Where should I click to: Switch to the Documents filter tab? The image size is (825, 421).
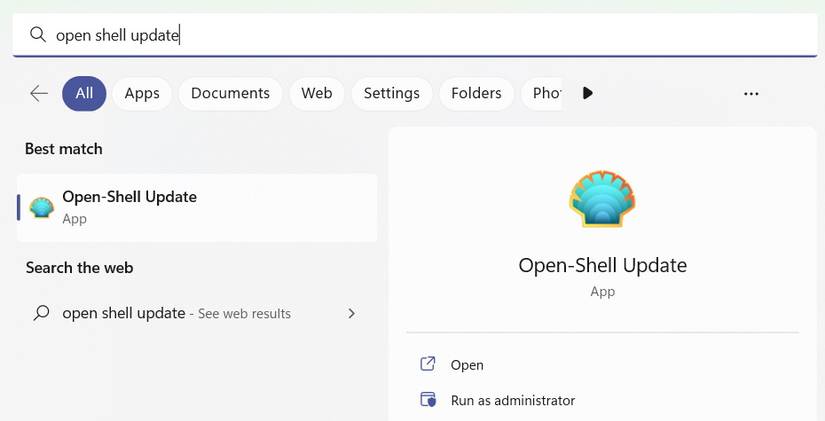(230, 93)
